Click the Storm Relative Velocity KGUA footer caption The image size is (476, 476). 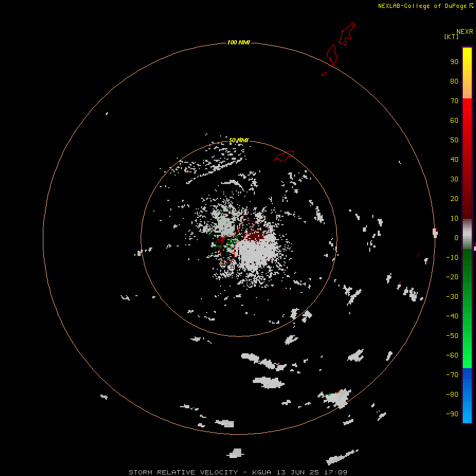(x=238, y=472)
